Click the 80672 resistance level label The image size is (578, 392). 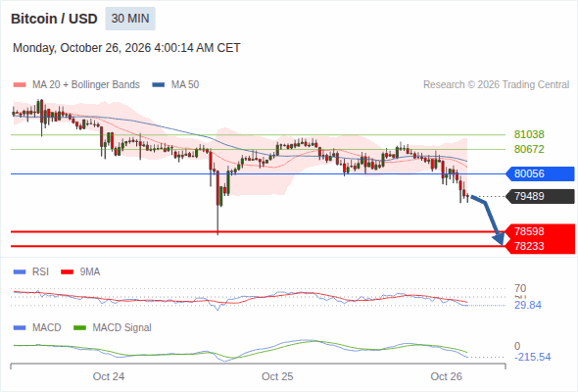(529, 149)
